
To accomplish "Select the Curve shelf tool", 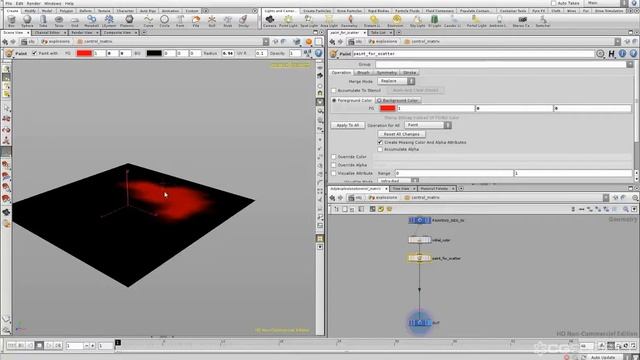I will (149, 21).
